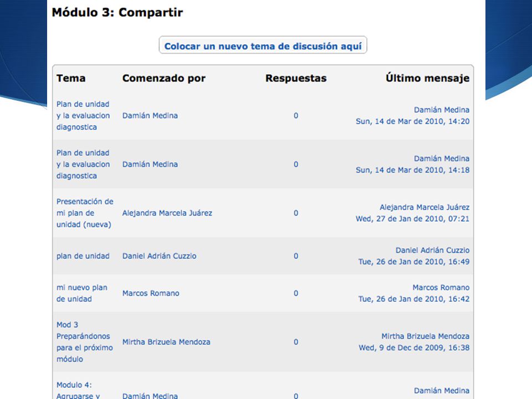
Task: Open 'Plan de unidad y la evaluacion diagnostica' topic from 14:18
Action: click(x=83, y=164)
